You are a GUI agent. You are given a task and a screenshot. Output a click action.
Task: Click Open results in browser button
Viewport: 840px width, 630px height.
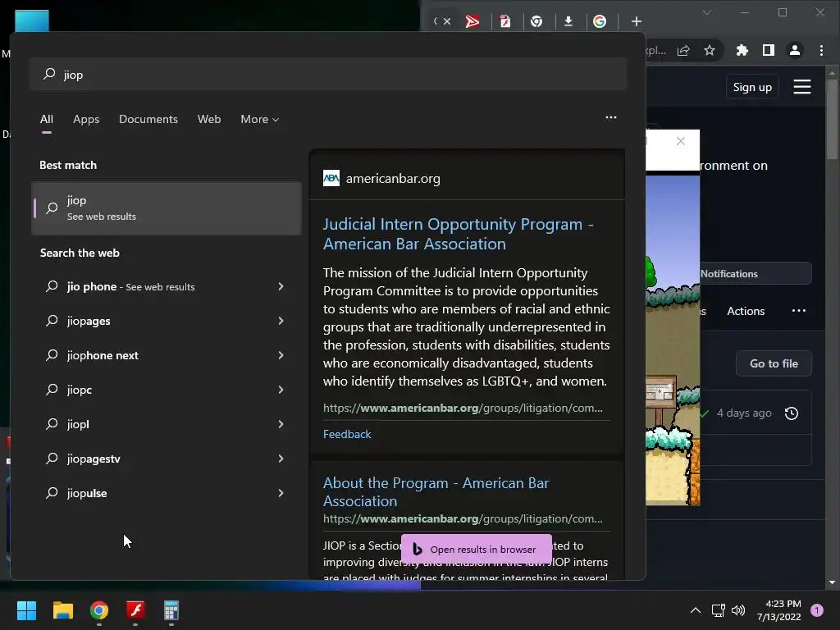click(x=477, y=549)
